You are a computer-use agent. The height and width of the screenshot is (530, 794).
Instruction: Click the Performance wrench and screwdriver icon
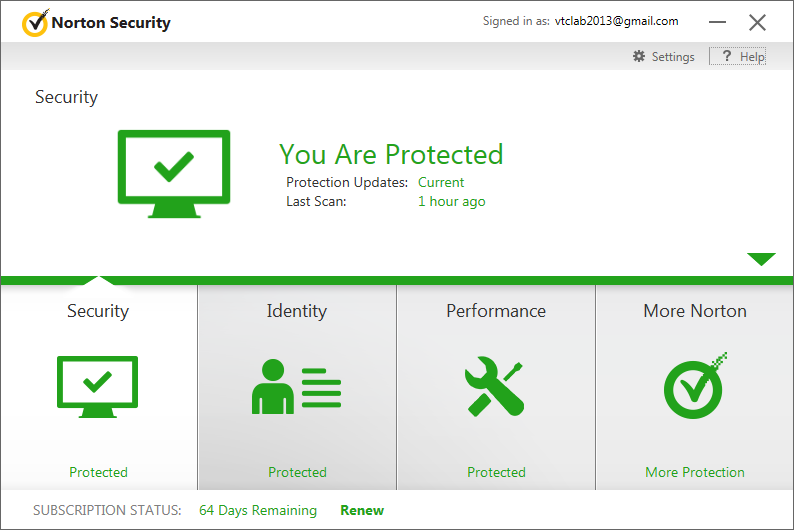496,387
